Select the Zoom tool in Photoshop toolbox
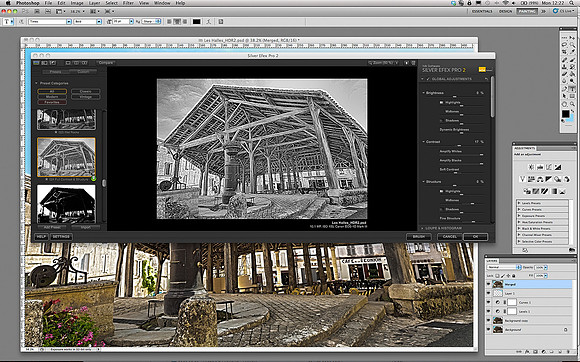 click(x=572, y=104)
